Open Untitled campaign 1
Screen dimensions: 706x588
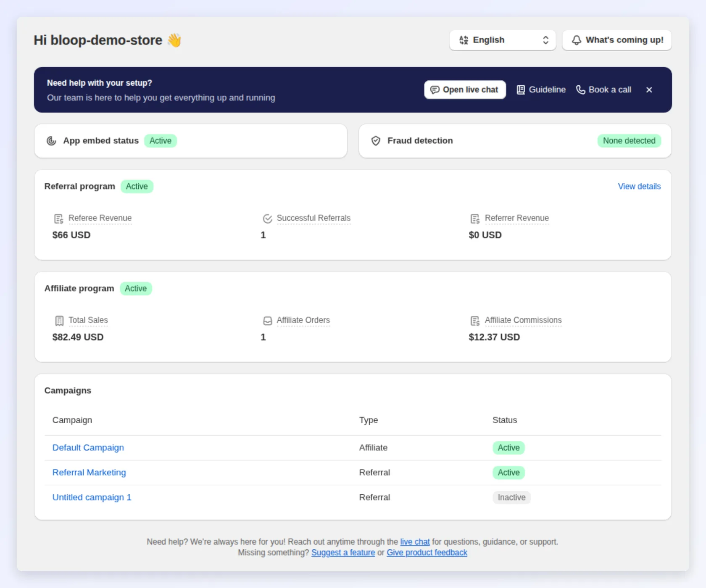[x=92, y=497]
